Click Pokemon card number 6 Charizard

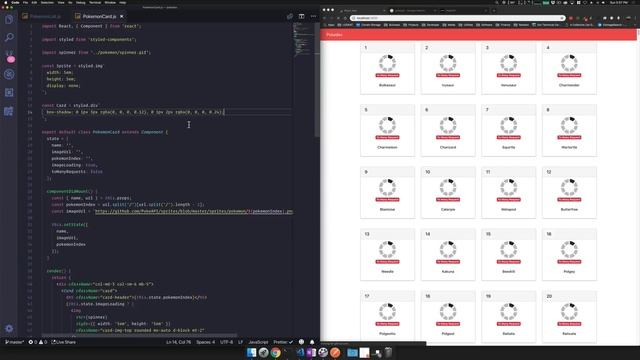(x=448, y=131)
